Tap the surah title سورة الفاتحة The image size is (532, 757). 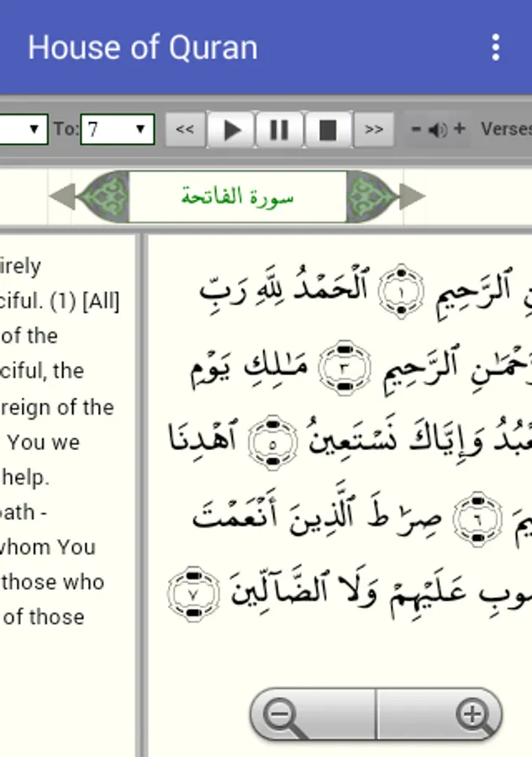pyautogui.click(x=237, y=197)
